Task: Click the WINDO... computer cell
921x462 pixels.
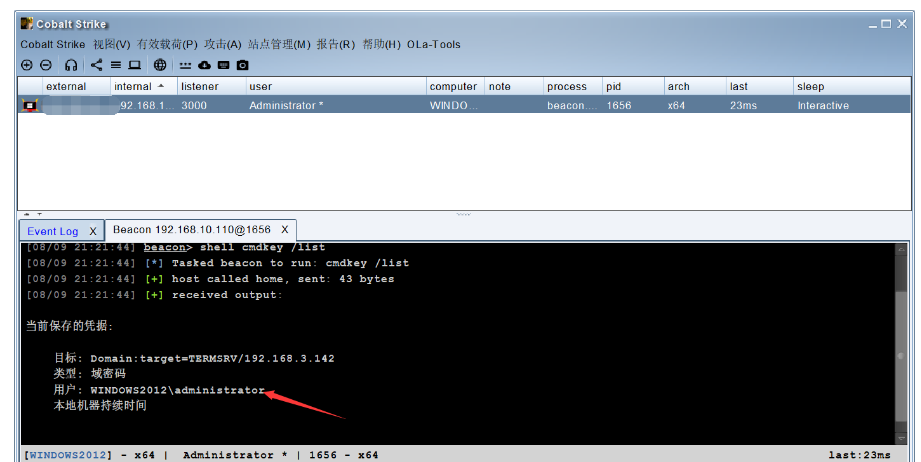Action: 453,106
